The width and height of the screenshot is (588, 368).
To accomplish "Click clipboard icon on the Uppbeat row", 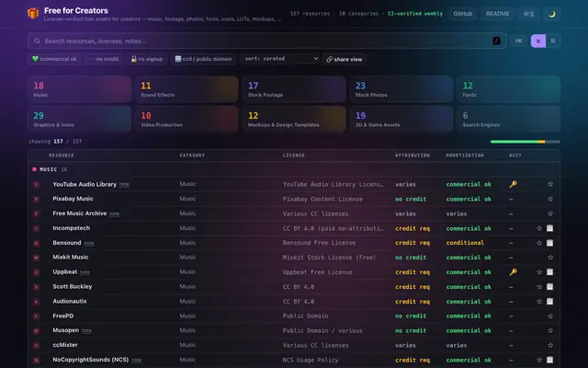I will [549, 272].
